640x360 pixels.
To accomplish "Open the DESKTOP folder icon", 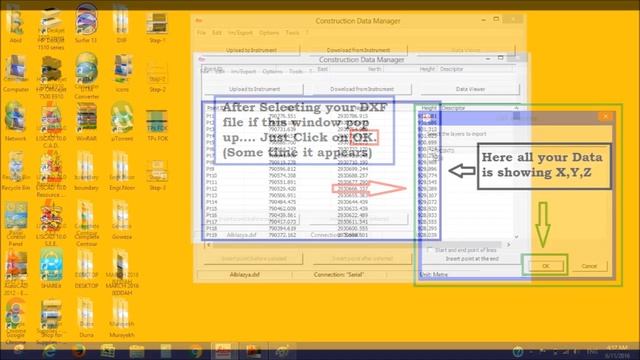I will tap(87, 269).
